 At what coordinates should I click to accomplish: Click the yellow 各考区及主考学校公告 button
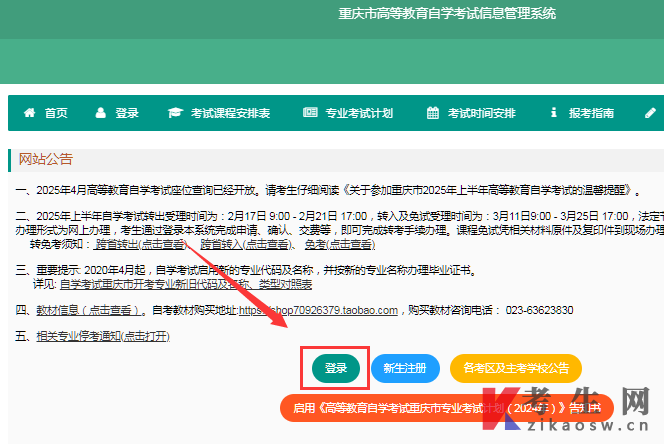pyautogui.click(x=516, y=368)
